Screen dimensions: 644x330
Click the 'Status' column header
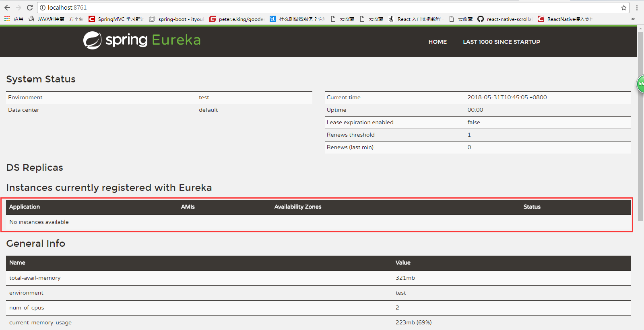pos(532,207)
